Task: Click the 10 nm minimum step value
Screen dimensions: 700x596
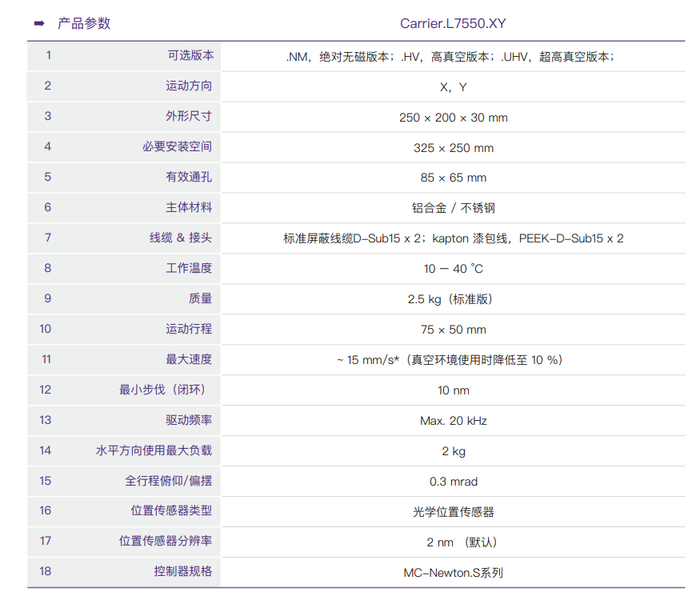Action: click(x=453, y=390)
